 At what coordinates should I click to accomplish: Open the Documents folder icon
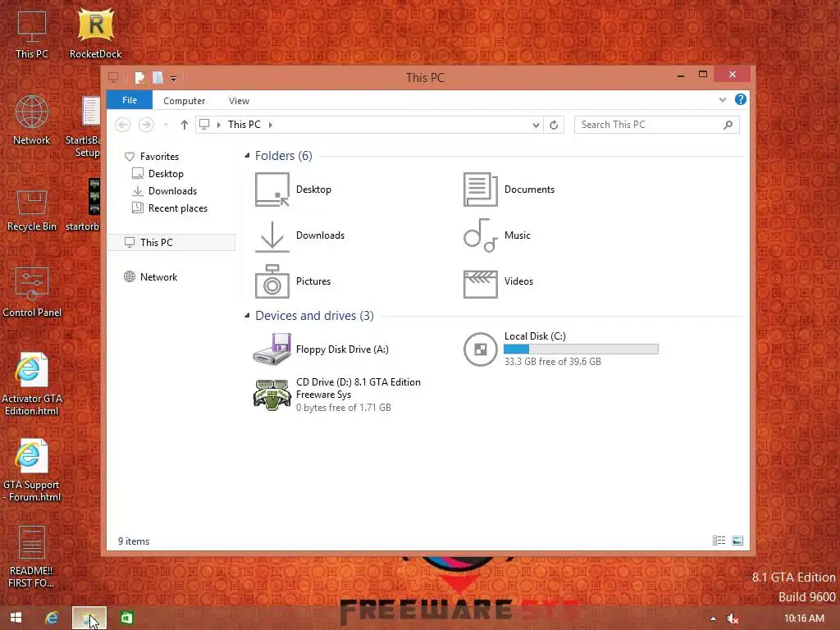point(480,189)
